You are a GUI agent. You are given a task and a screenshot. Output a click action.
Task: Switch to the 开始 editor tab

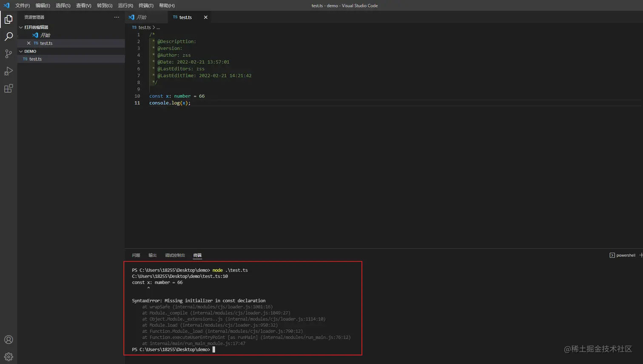click(x=147, y=17)
